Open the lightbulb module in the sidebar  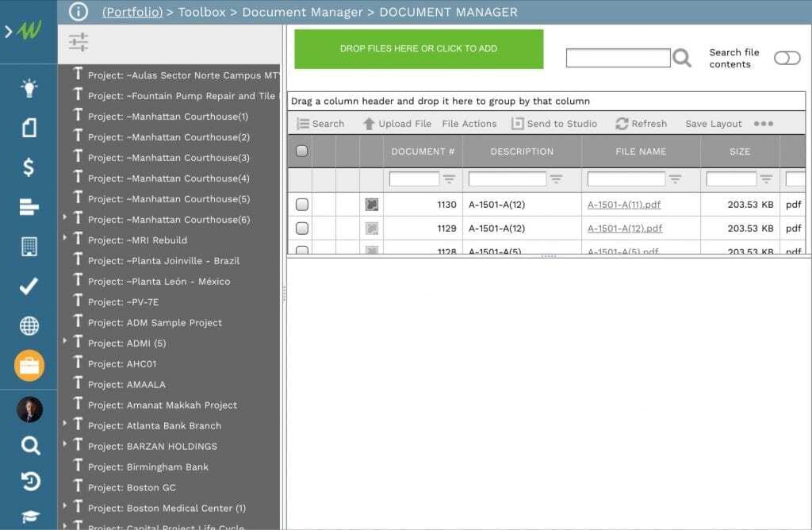29,88
